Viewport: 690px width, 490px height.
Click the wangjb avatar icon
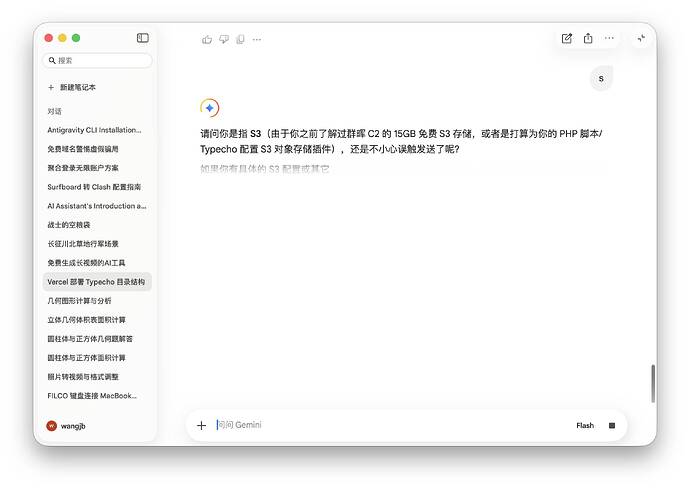click(51, 426)
